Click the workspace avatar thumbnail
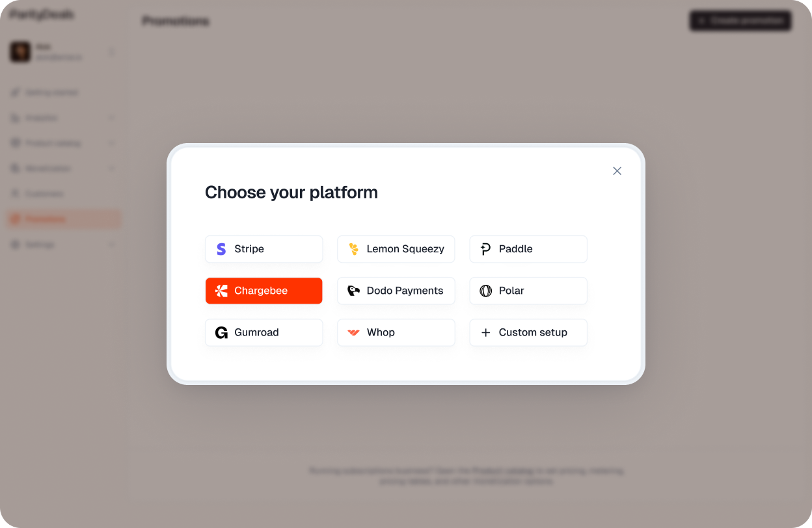 pos(20,51)
